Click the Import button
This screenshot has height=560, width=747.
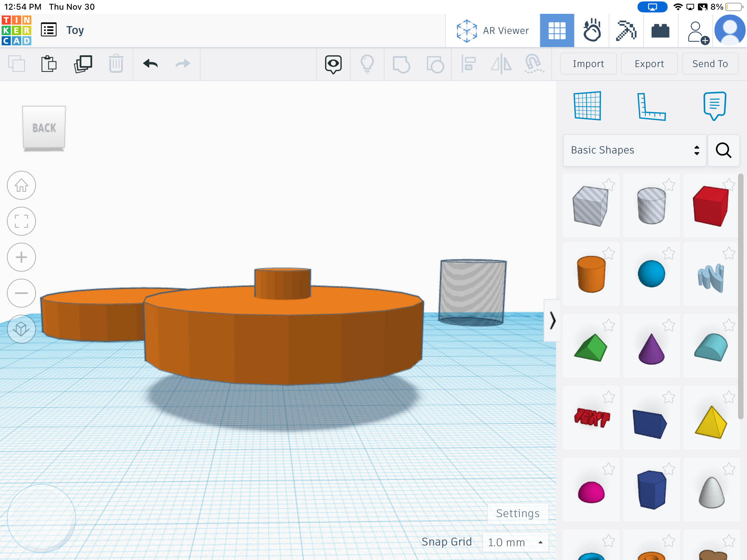click(588, 64)
